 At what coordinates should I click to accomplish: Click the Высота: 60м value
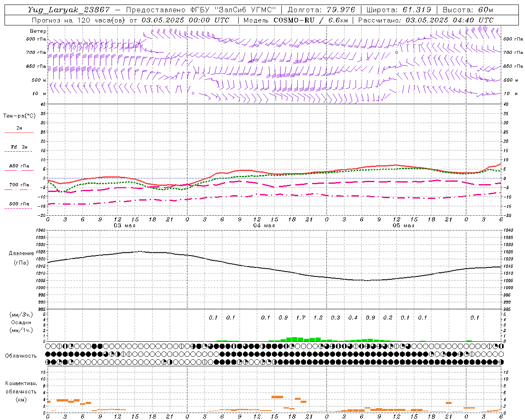(468, 10)
